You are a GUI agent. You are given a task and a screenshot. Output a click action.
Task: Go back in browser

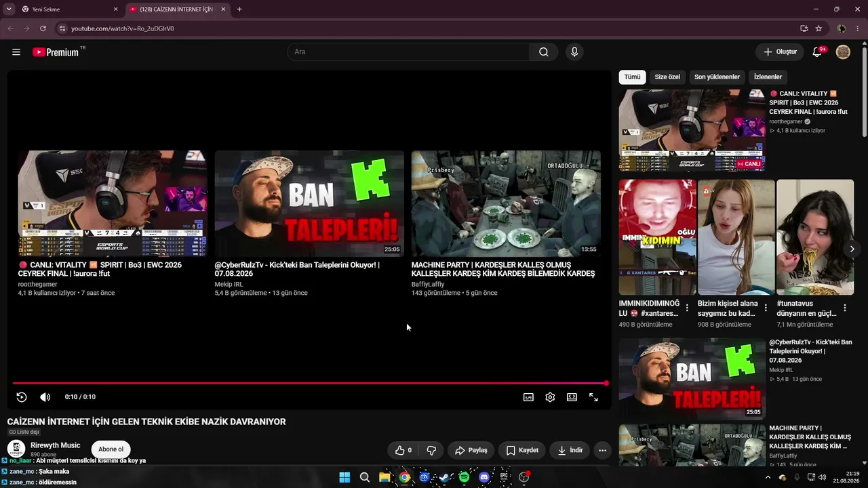tap(10, 28)
